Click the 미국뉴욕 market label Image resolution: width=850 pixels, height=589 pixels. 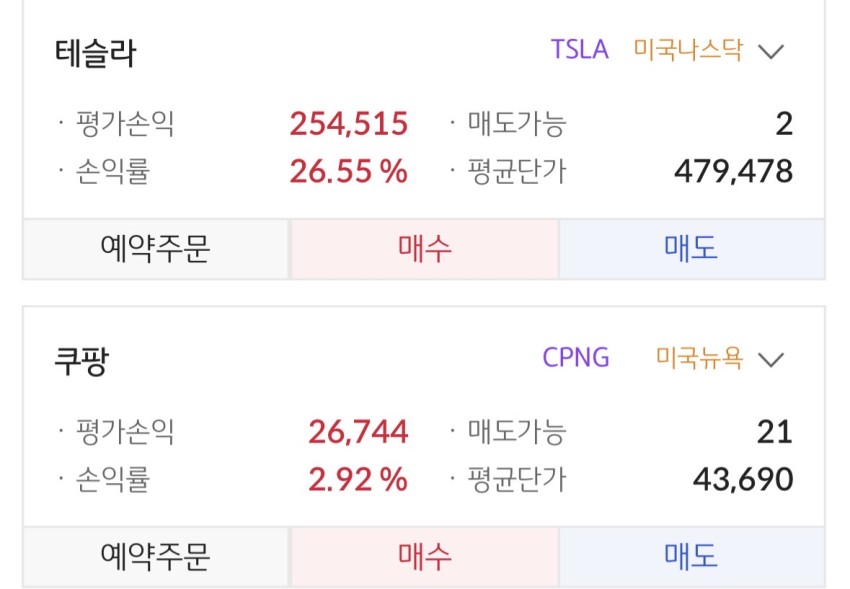coord(699,358)
